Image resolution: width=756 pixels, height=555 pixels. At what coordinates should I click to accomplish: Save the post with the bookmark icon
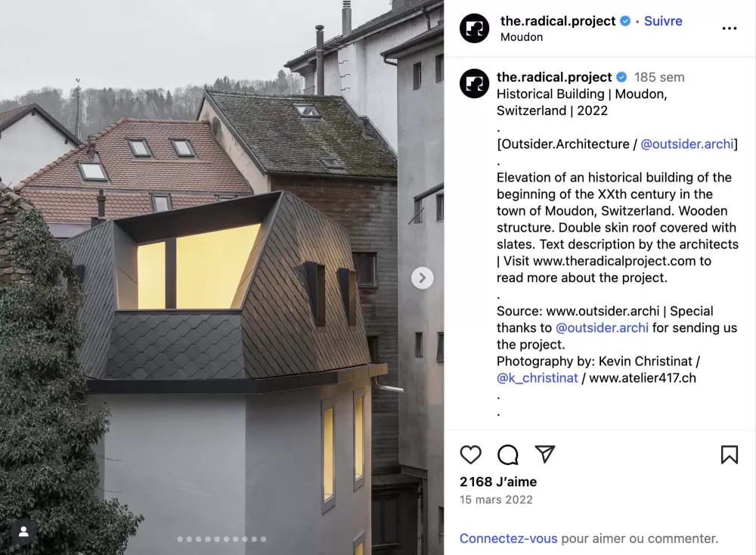[x=730, y=454]
